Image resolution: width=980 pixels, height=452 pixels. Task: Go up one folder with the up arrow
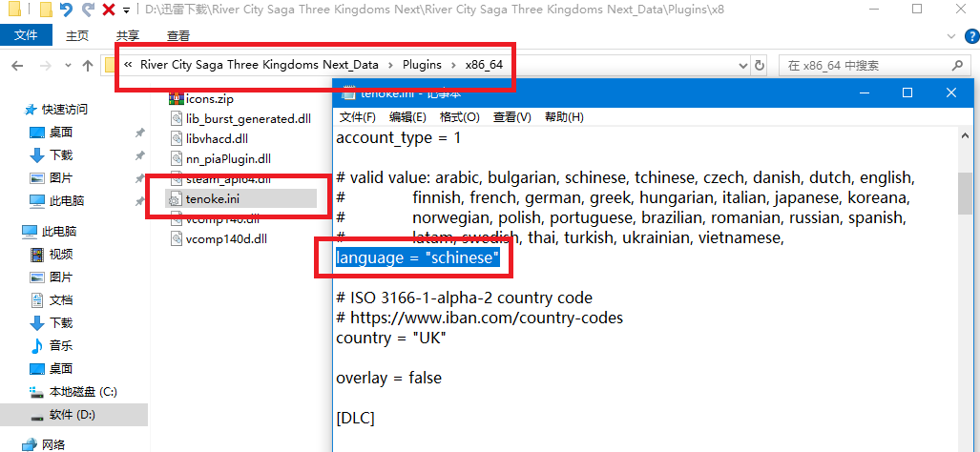(x=87, y=66)
